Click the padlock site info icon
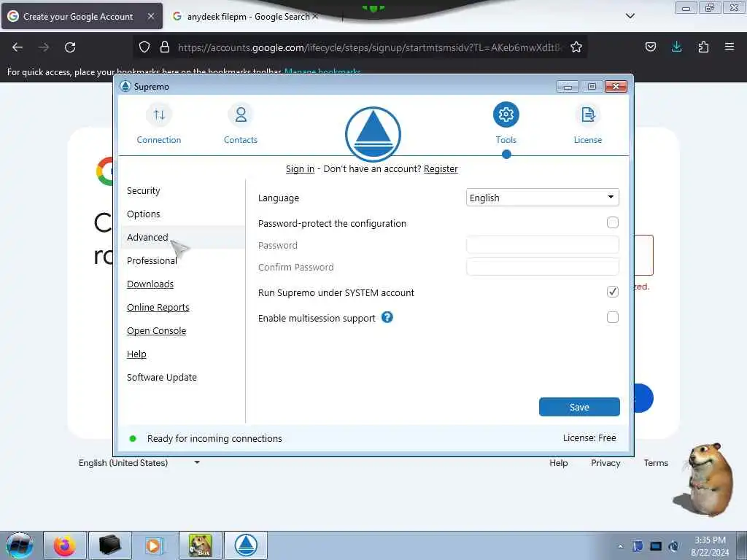This screenshot has height=560, width=747. point(165,47)
